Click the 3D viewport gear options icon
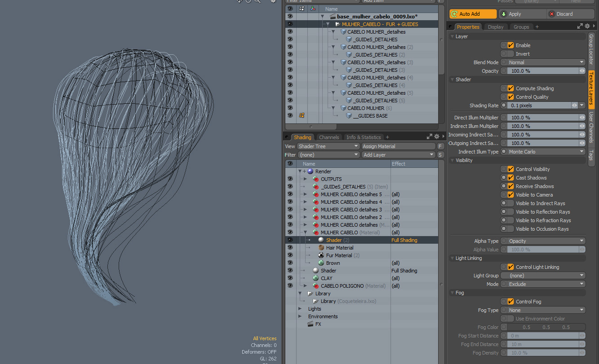The image size is (599, 364). (273, 1)
